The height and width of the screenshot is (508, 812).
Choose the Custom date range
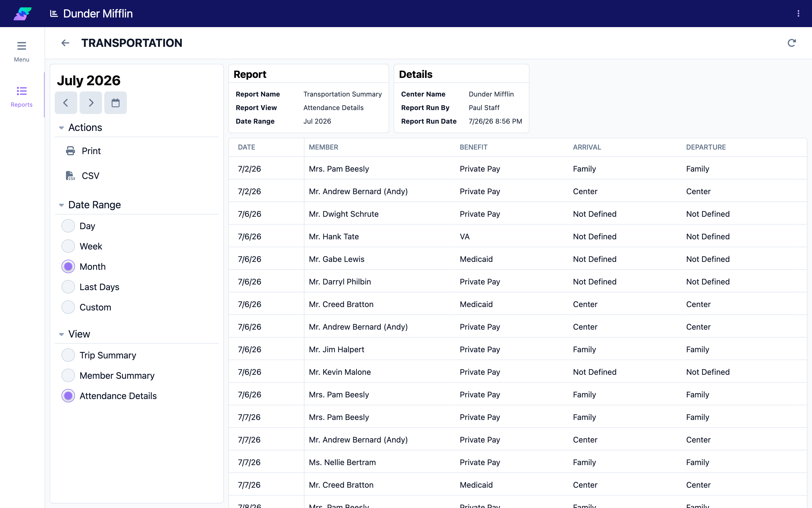click(68, 307)
